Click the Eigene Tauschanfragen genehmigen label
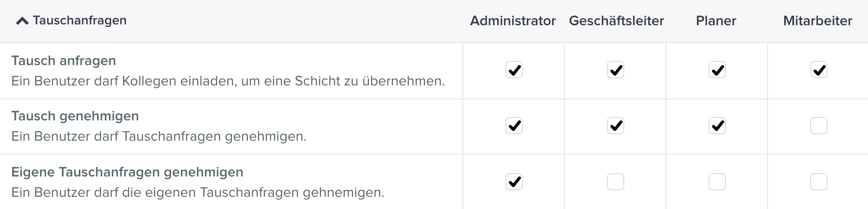 pyautogui.click(x=127, y=172)
